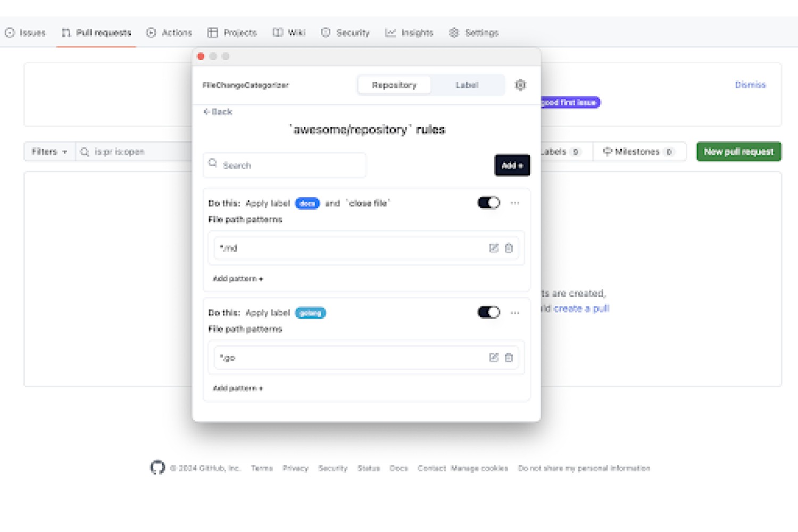Click the docs label badge
The width and height of the screenshot is (798, 532).
(307, 203)
